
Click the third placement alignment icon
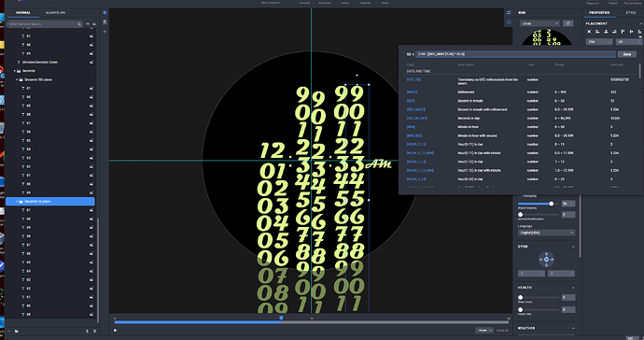point(607,32)
